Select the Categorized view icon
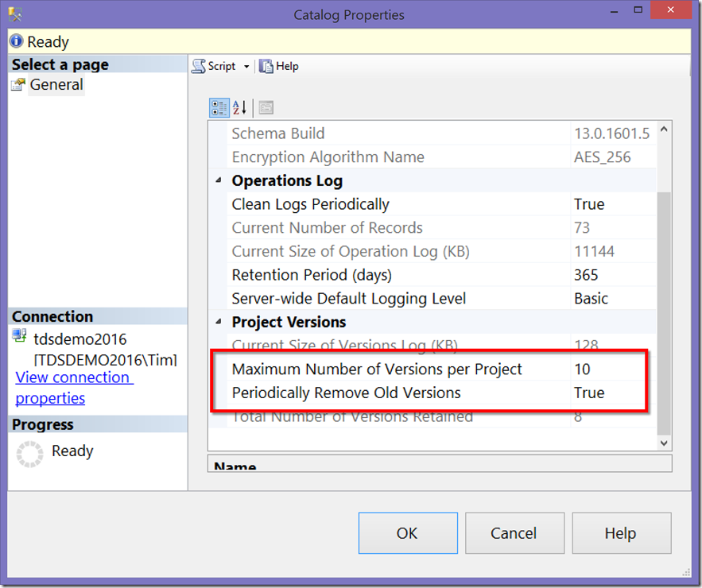This screenshot has height=588, width=702. [x=219, y=107]
